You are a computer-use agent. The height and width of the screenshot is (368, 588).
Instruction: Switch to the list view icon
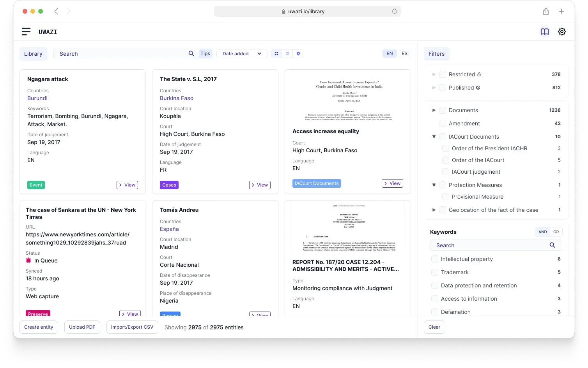(x=287, y=53)
